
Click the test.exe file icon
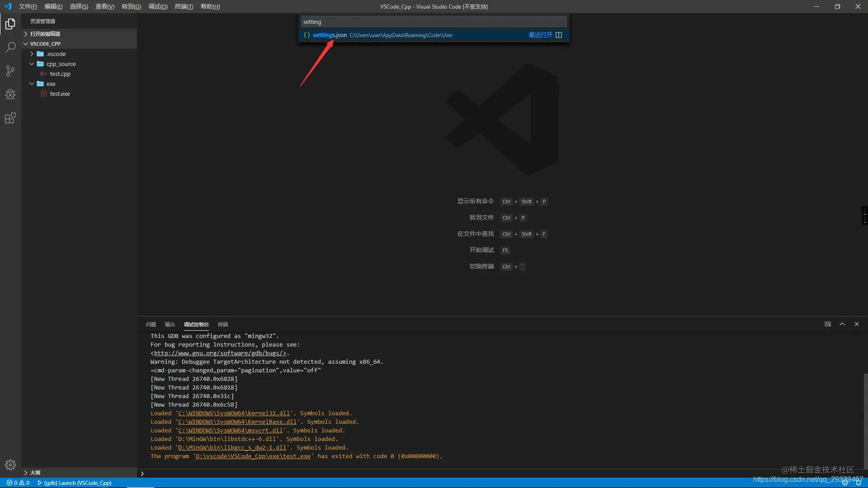coord(44,94)
